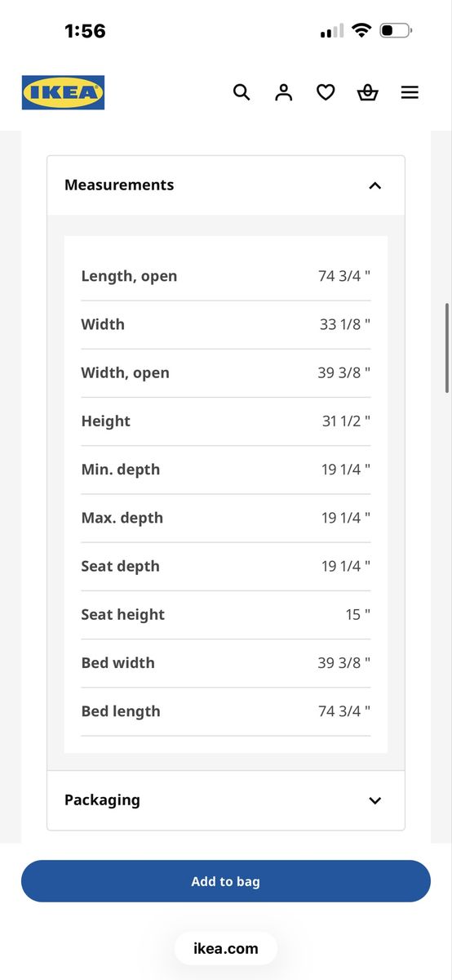Tap the battery indicator in status bar

point(397,31)
